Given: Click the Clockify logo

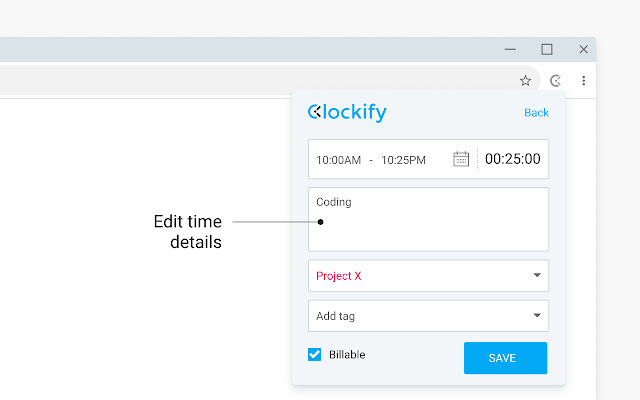Looking at the screenshot, I should coord(346,113).
